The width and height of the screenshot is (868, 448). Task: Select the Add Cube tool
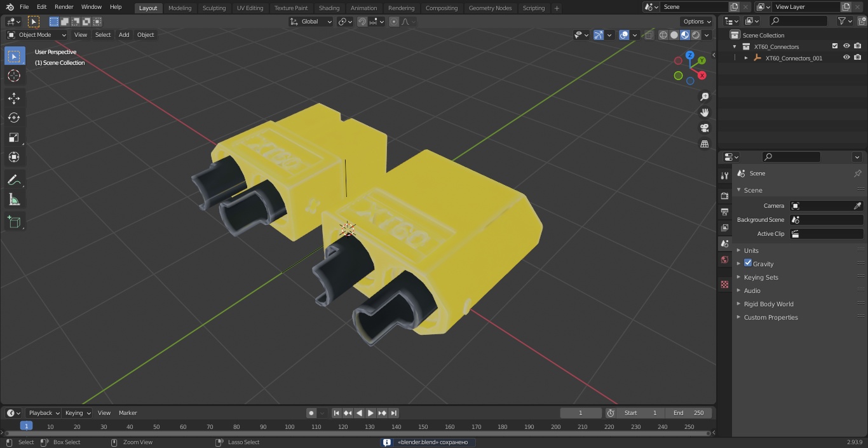(14, 222)
